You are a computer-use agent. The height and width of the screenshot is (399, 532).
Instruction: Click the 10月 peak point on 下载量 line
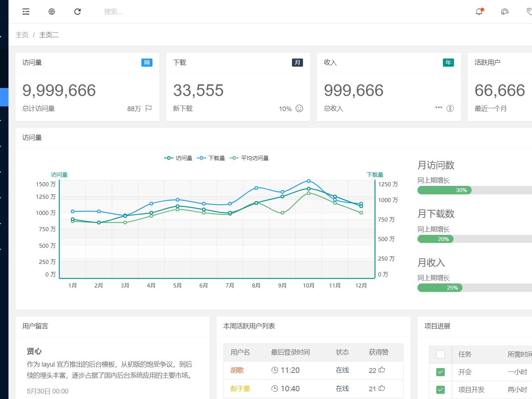pos(309,181)
